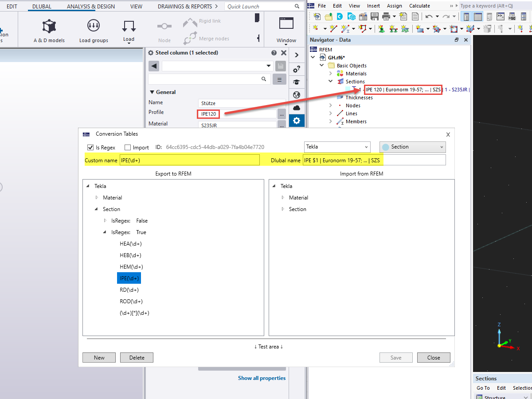Open the Insert menu
The height and width of the screenshot is (399, 532).
373,6
